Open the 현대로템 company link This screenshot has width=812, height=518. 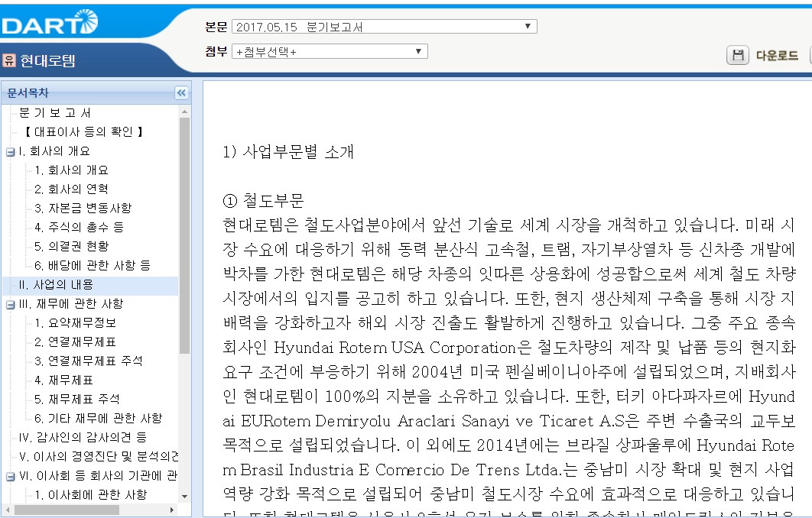(x=47, y=60)
